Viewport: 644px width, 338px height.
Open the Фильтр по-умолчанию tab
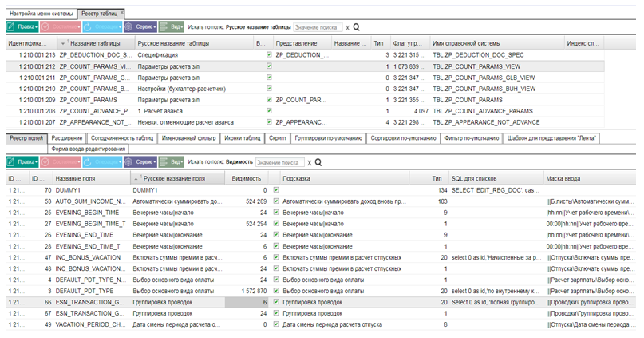[472, 138]
